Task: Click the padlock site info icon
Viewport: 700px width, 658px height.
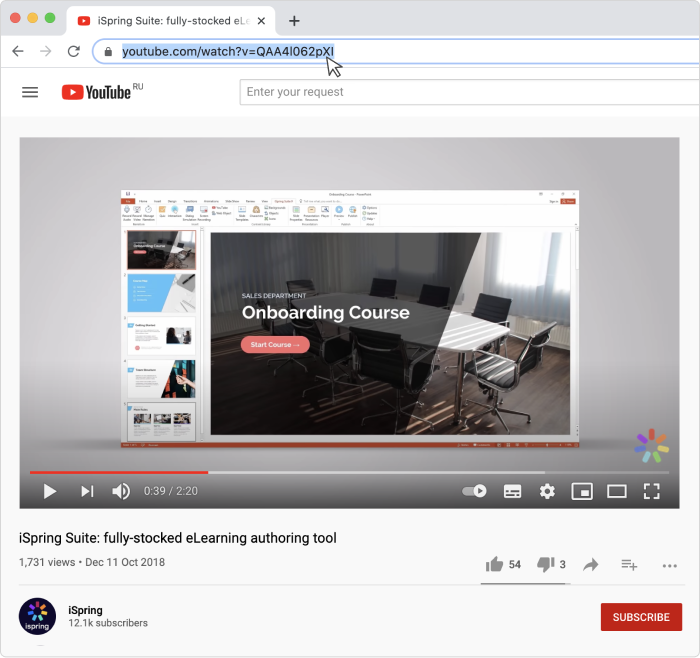Action: click(108, 52)
